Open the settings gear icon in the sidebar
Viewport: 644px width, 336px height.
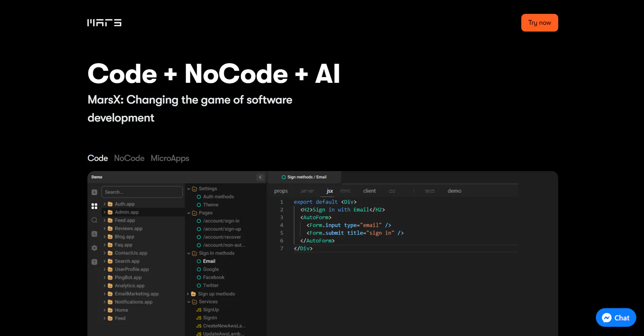[94, 248]
